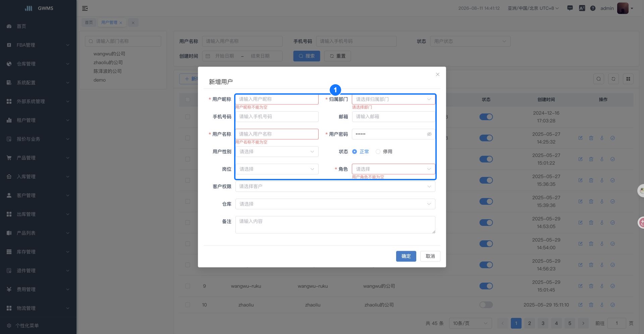Click delete icon in the 2025-05-27 15:01:22 row
This screenshot has height=334, width=644.
591,159
